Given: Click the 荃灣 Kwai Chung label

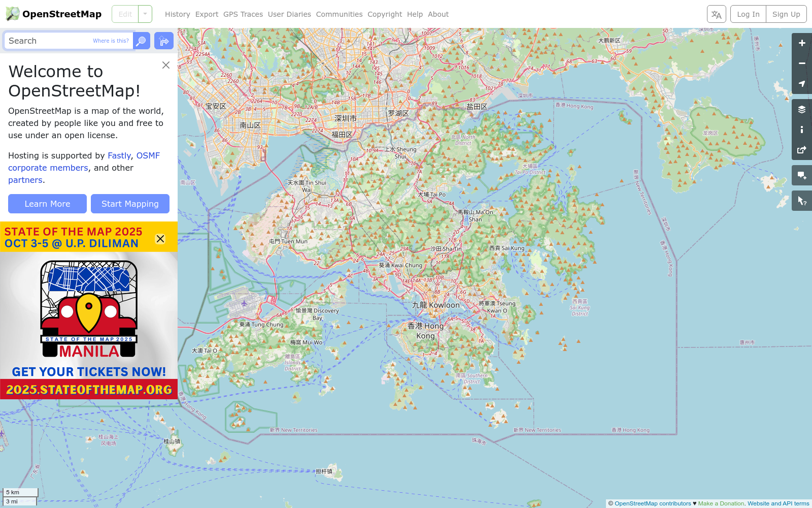Looking at the screenshot, I should pos(400,265).
